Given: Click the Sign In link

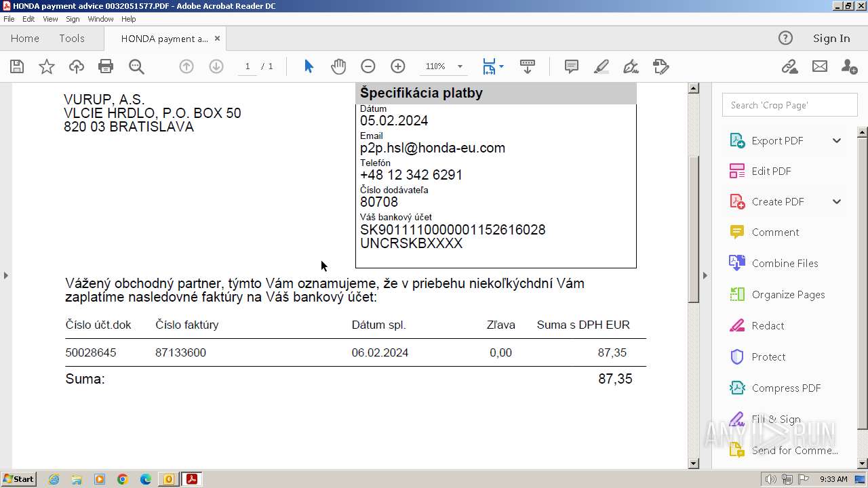Looking at the screenshot, I should point(831,38).
